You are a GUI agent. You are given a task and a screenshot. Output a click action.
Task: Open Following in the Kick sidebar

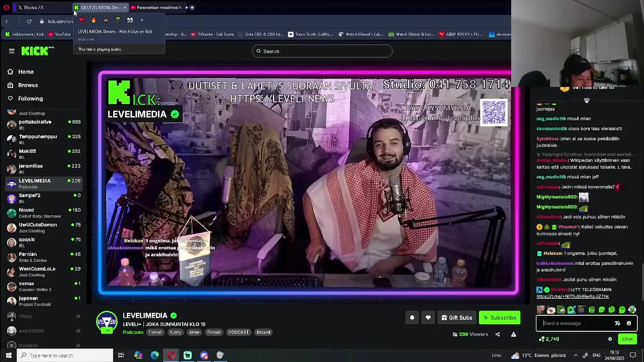tap(30, 99)
